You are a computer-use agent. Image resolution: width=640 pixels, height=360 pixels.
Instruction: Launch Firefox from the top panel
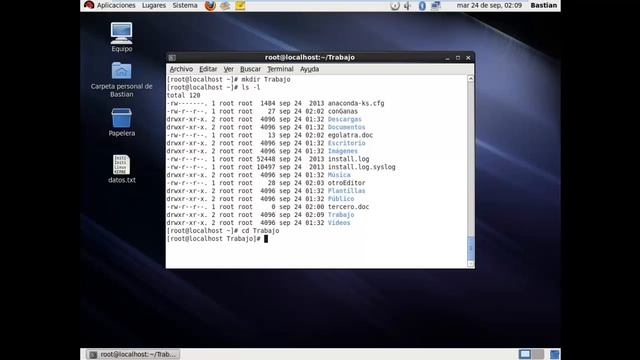click(x=210, y=5)
